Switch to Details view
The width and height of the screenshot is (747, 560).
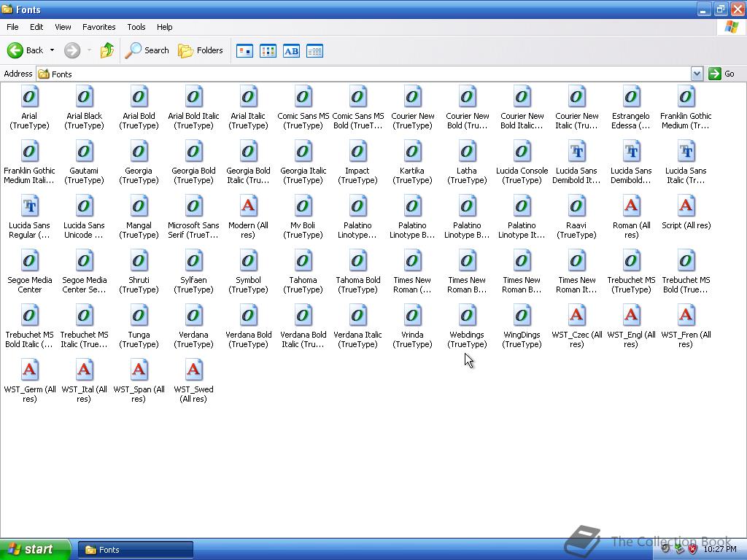pyautogui.click(x=315, y=50)
